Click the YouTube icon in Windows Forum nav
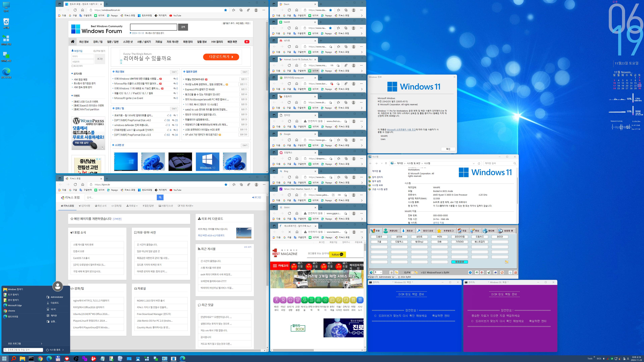Image resolution: width=644 pixels, height=362 pixels. (x=247, y=42)
